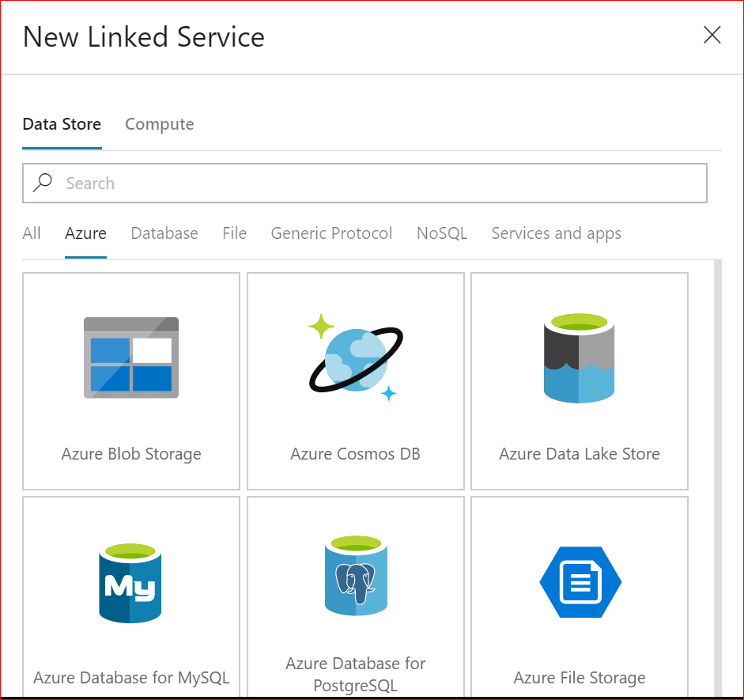
Task: Click the magnifier icon in search box
Action: pyautogui.click(x=42, y=183)
